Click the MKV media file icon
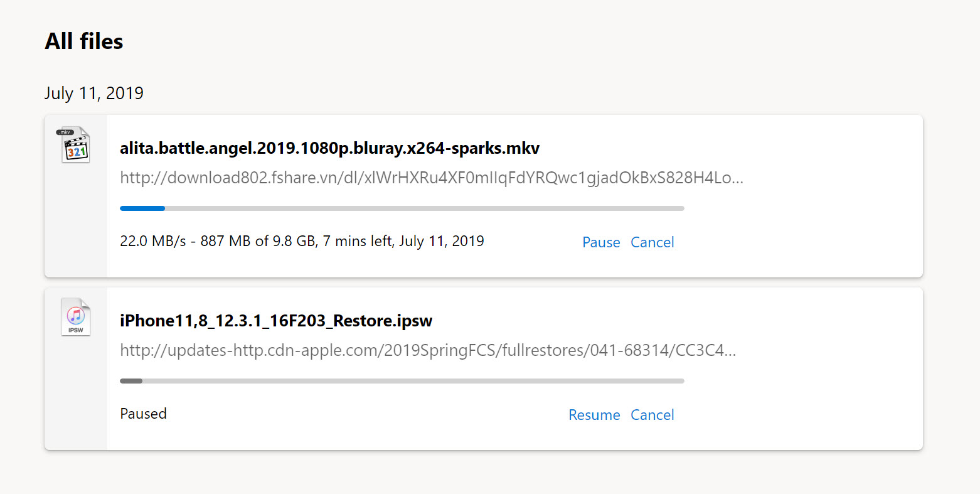Viewport: 980px width, 494px height. point(75,145)
